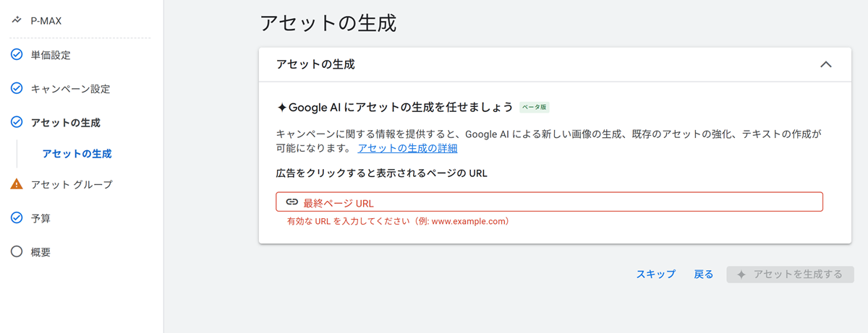This screenshot has height=333, width=868.
Task: Click the orange warning icon for アセット グループ
Action: (17, 184)
